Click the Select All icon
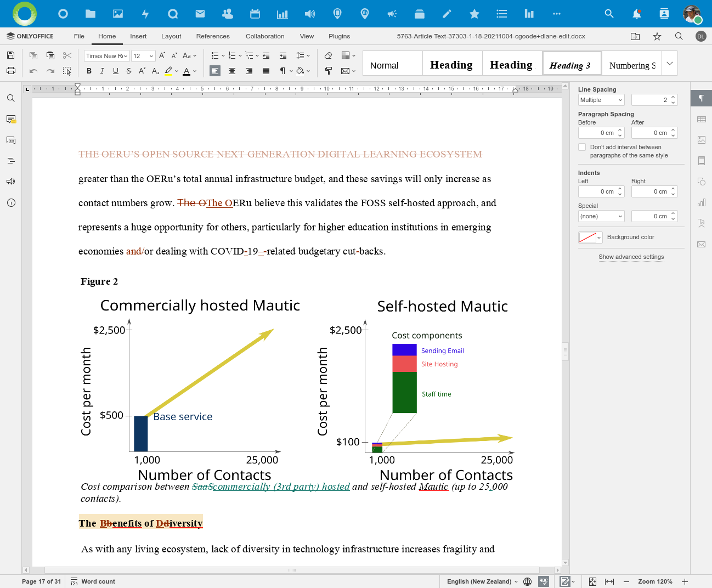The image size is (712, 588). pyautogui.click(x=67, y=71)
